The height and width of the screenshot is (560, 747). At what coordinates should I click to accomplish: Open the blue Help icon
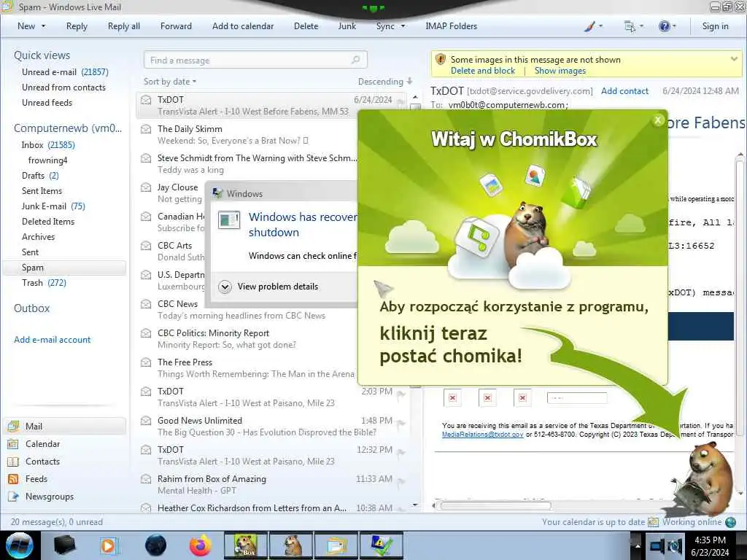[x=664, y=26]
